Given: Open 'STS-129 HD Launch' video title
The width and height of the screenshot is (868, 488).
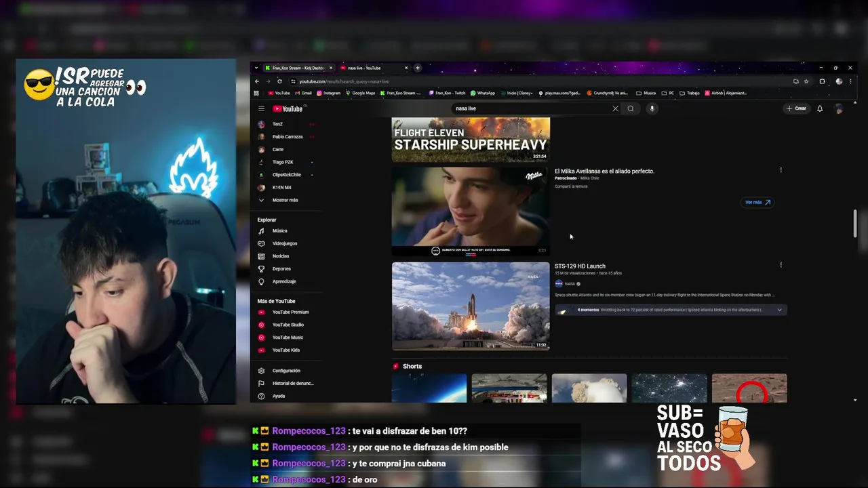Looking at the screenshot, I should 580,266.
